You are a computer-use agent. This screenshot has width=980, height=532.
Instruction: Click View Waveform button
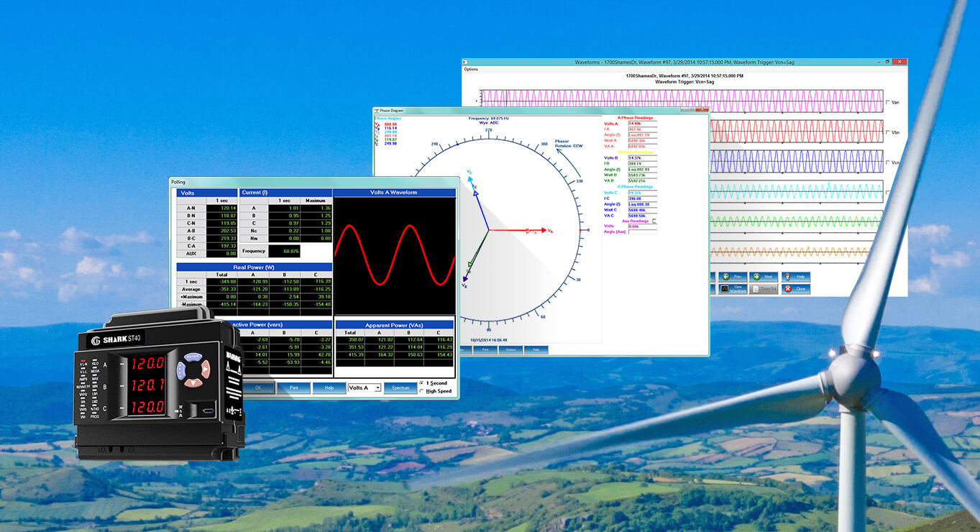coord(731,289)
